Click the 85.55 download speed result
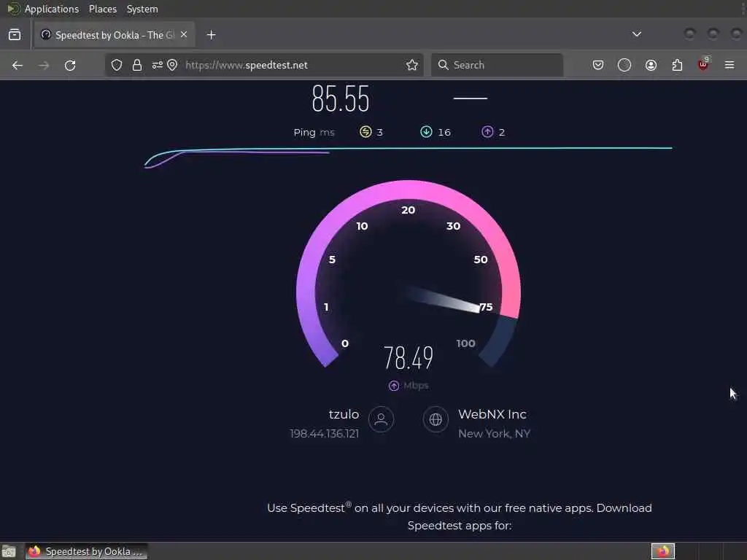This screenshot has width=747, height=560. tap(341, 98)
